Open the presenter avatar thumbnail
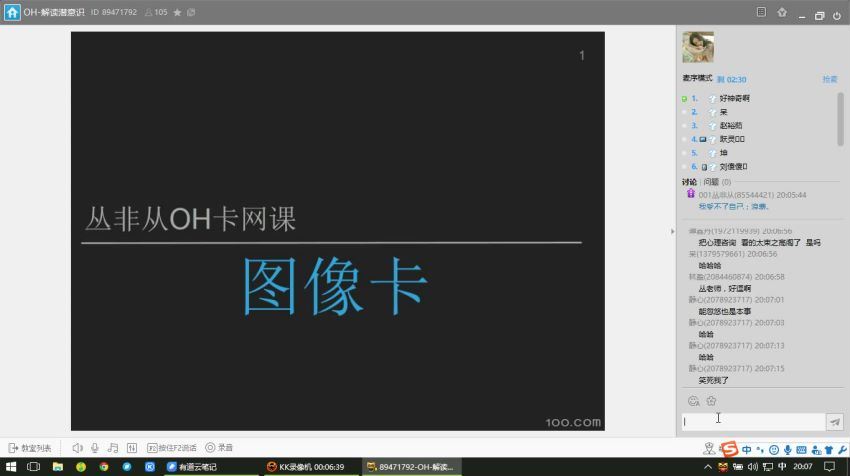Image resolution: width=850 pixels, height=476 pixels. [698, 47]
